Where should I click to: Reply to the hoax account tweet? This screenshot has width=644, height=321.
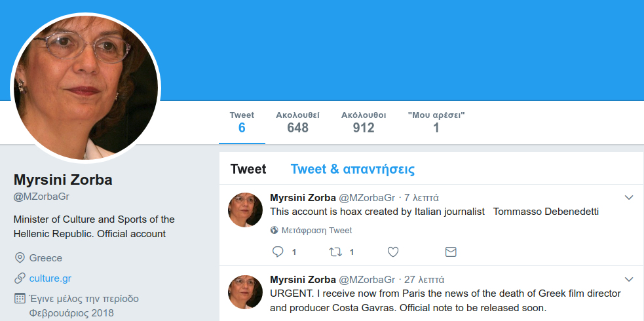tap(278, 252)
